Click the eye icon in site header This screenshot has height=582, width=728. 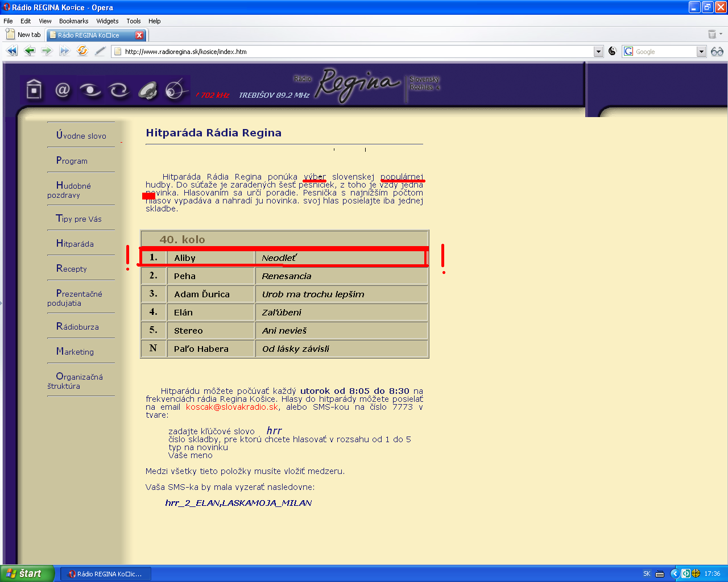point(90,90)
